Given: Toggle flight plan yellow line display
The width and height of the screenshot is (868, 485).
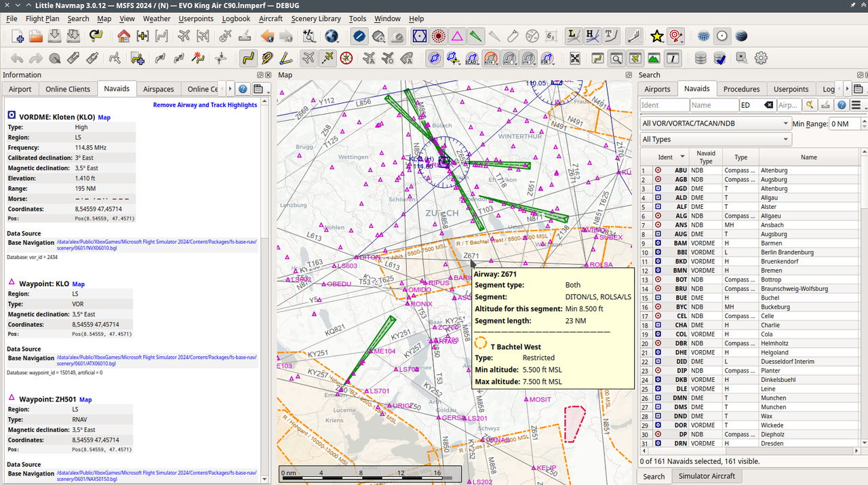Looking at the screenshot, I should click(x=248, y=58).
